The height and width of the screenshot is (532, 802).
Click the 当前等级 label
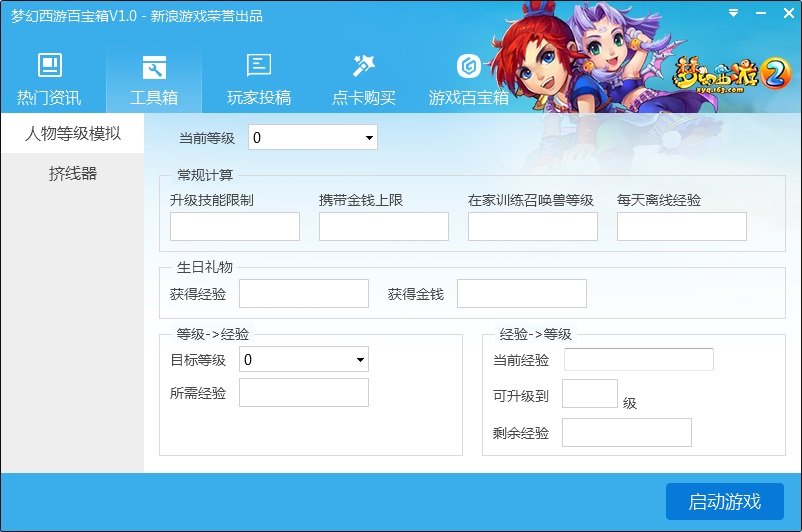pyautogui.click(x=207, y=138)
